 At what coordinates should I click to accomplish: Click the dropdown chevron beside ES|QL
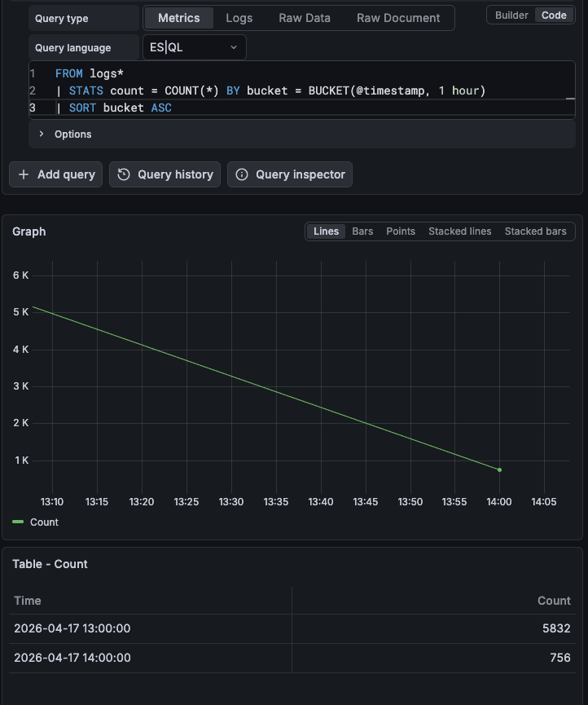[x=234, y=47]
